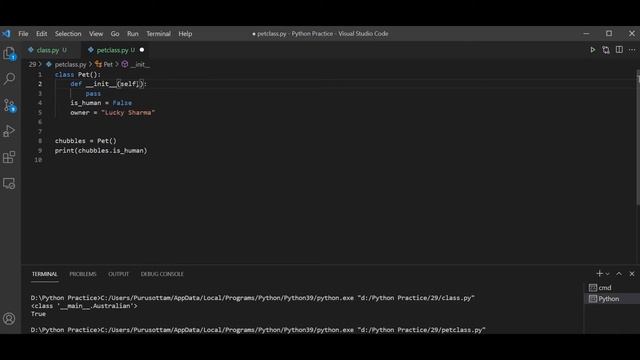Open the Terminal menu
The image size is (640, 360).
pos(158,34)
